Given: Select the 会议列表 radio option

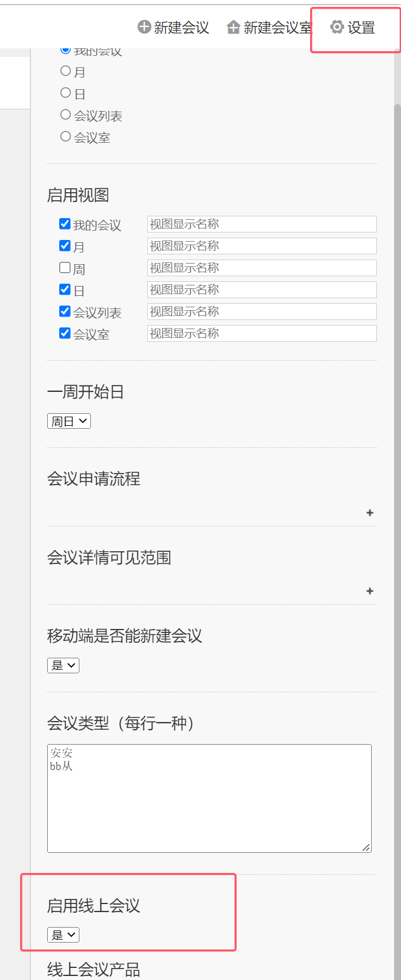Looking at the screenshot, I should pyautogui.click(x=66, y=115).
